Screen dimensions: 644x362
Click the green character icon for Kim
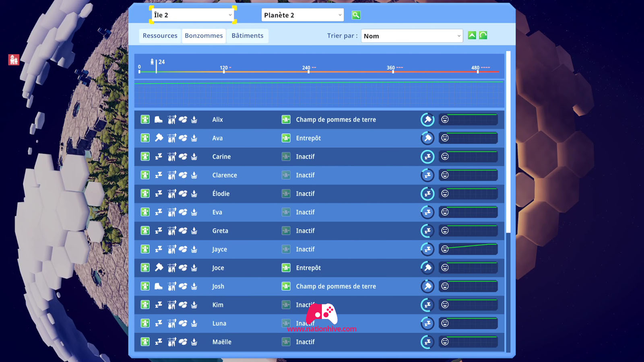pyautogui.click(x=145, y=304)
